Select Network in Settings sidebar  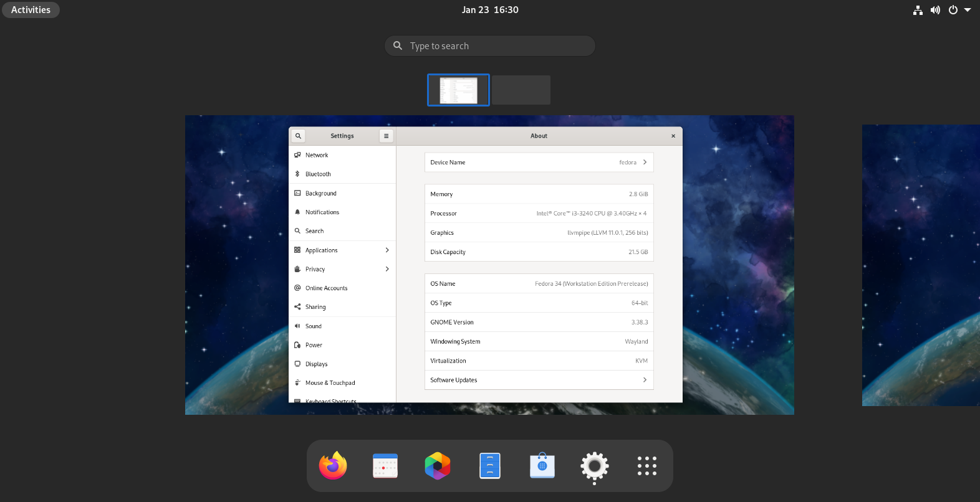pyautogui.click(x=342, y=155)
